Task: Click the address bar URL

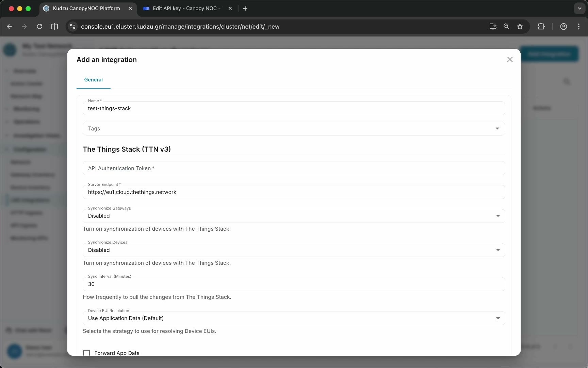Action: click(180, 27)
